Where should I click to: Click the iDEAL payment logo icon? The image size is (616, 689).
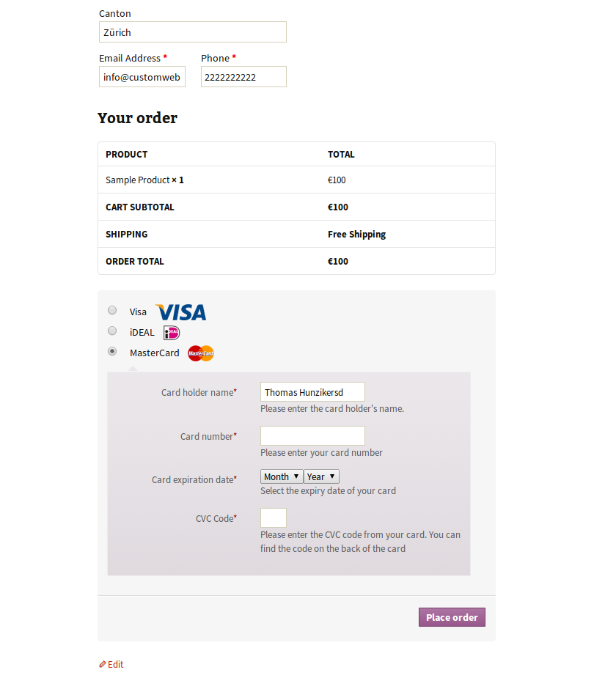(171, 332)
